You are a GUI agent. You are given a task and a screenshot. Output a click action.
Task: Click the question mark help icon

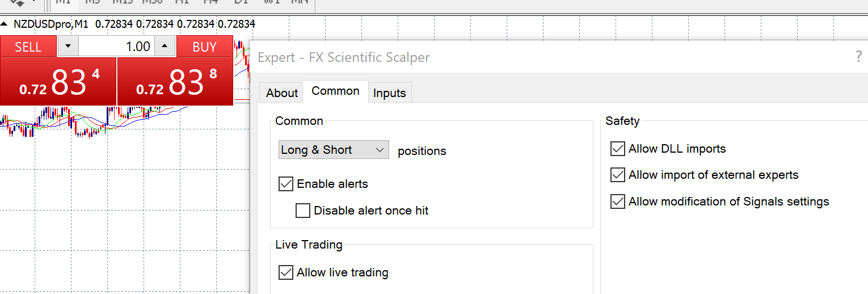(x=858, y=56)
